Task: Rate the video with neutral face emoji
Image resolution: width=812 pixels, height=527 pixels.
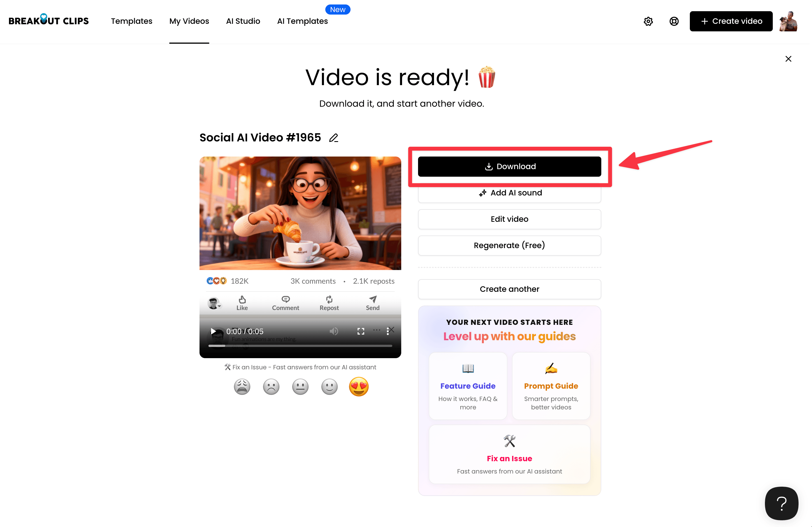Action: [x=300, y=387]
